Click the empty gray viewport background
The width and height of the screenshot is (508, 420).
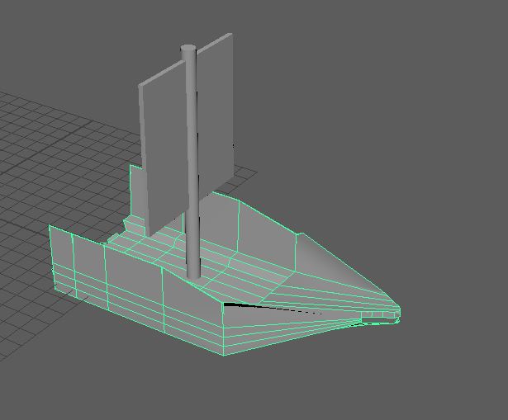(x=396, y=124)
